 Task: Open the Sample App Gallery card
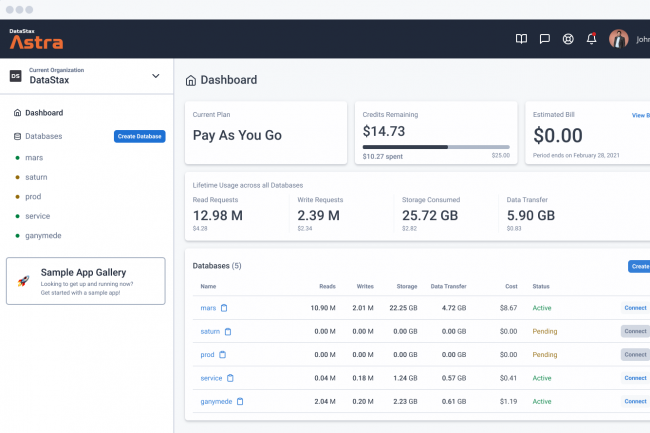click(x=86, y=281)
